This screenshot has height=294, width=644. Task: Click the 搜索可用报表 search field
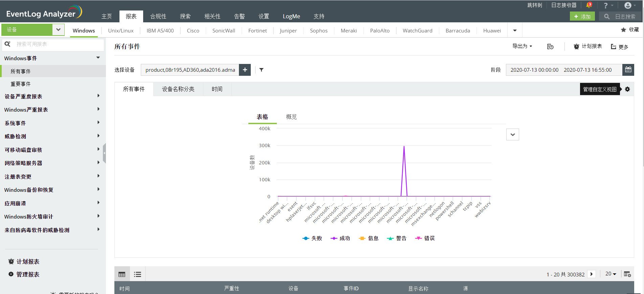[58, 44]
